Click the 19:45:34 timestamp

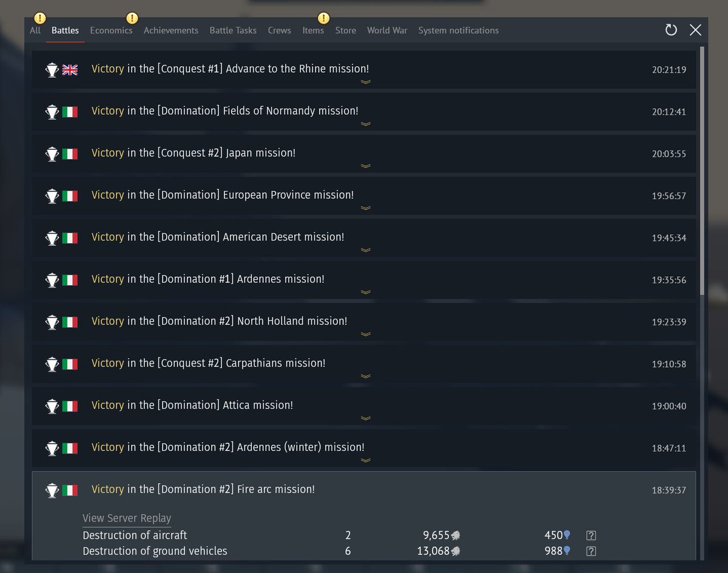pos(669,238)
